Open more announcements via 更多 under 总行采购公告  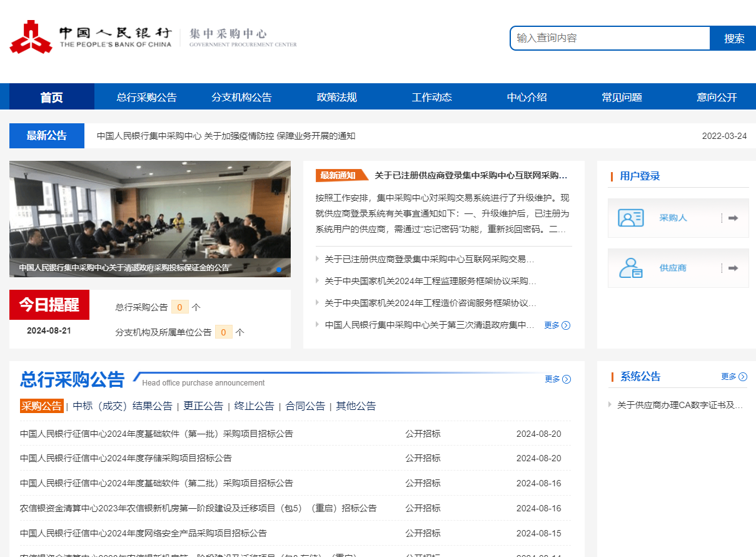click(x=552, y=379)
